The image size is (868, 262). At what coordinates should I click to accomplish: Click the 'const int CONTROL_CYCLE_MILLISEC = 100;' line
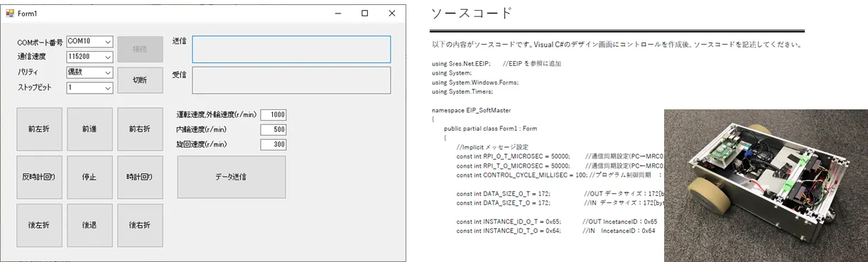click(x=521, y=175)
